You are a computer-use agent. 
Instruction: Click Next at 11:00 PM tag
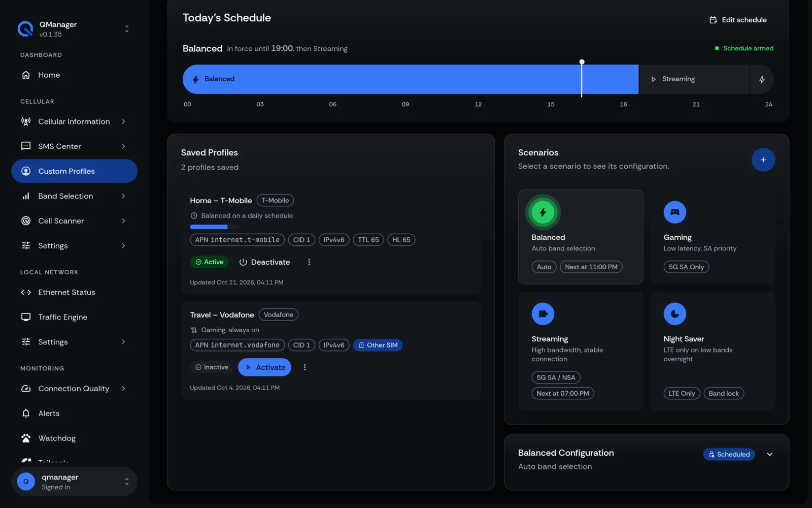click(591, 267)
